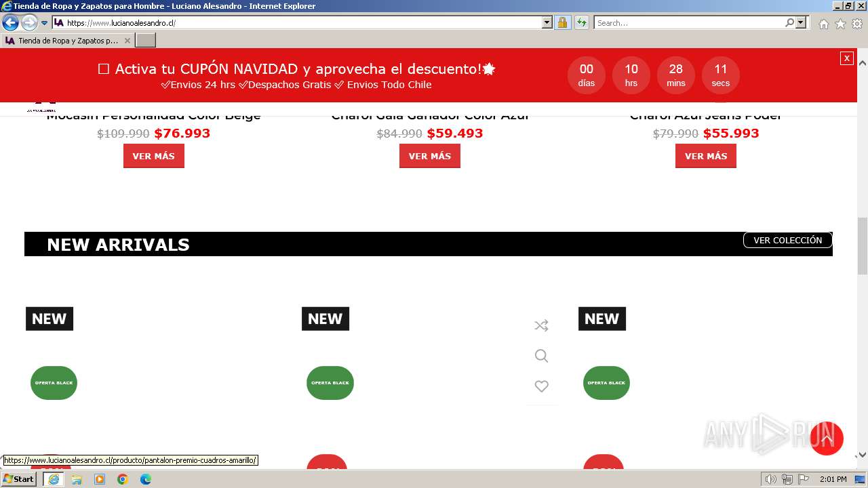Click the volume speaker tray icon
The height and width of the screenshot is (488, 868).
771,479
